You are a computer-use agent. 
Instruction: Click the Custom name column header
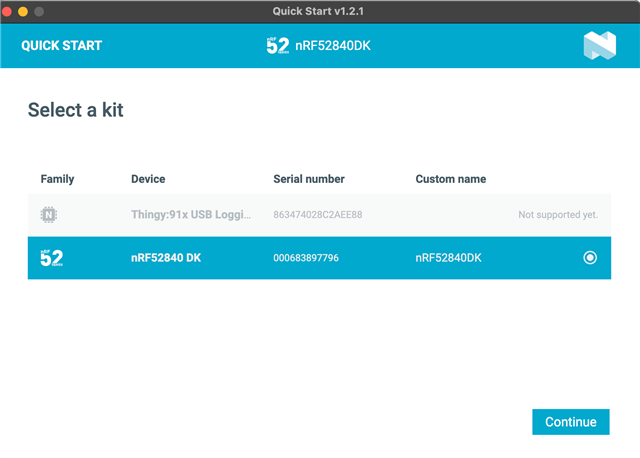tap(451, 179)
